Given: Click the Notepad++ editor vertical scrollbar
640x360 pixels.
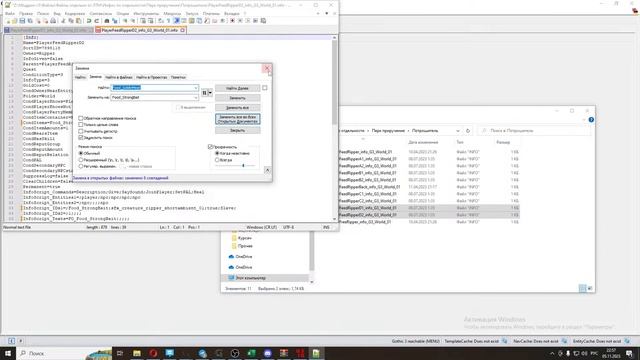Looking at the screenshot, I should [334, 127].
